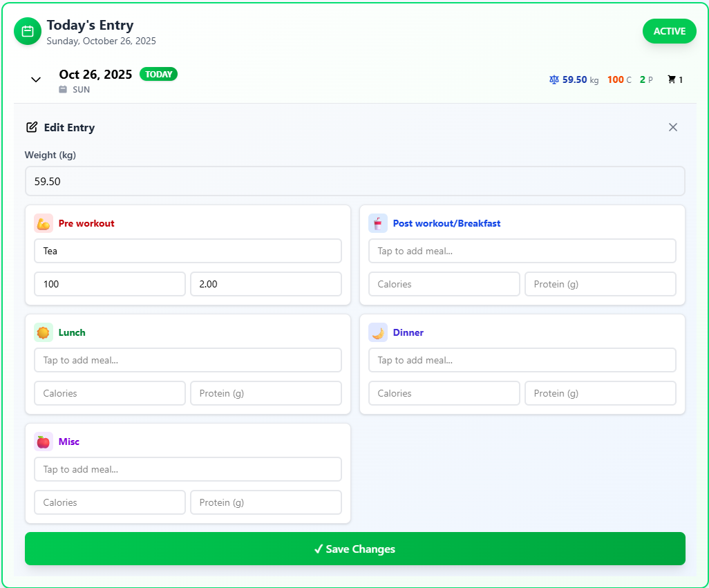The height and width of the screenshot is (588, 709).
Task: Click the weight scale icon in summary
Action: click(554, 80)
